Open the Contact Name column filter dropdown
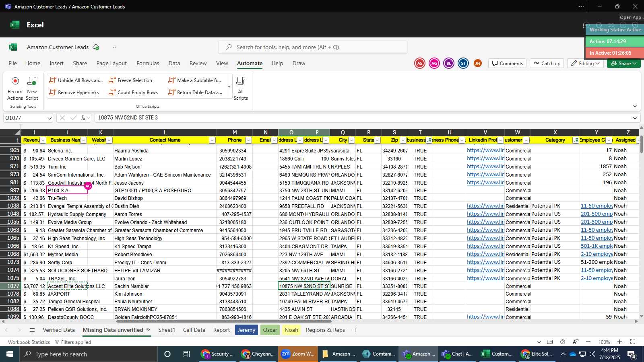644x362 pixels. click(x=212, y=140)
